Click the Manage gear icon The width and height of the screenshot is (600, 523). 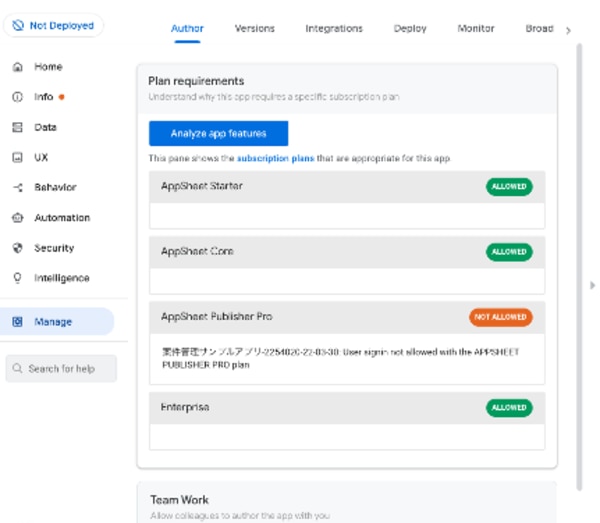pyautogui.click(x=18, y=322)
